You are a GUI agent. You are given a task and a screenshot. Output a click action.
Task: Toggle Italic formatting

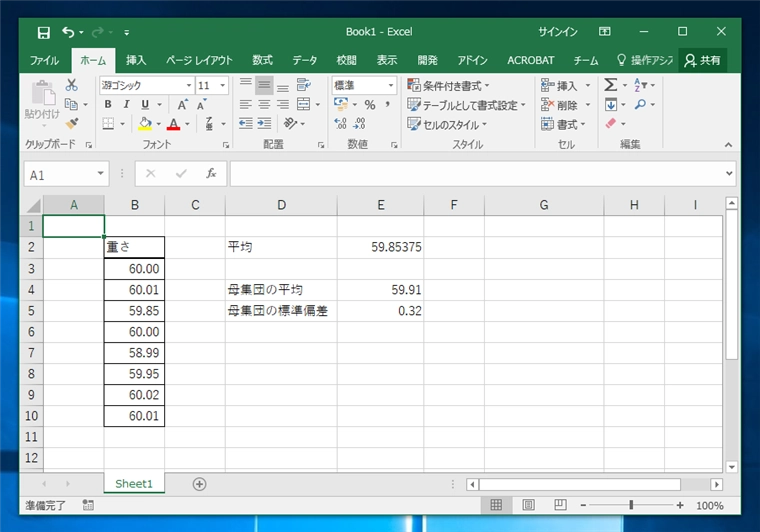[126, 104]
